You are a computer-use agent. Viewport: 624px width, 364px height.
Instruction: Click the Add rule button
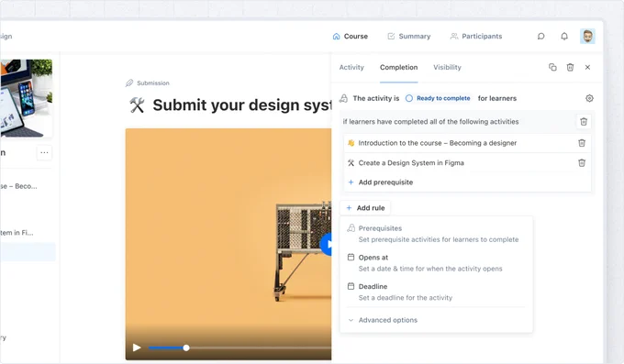pos(365,207)
